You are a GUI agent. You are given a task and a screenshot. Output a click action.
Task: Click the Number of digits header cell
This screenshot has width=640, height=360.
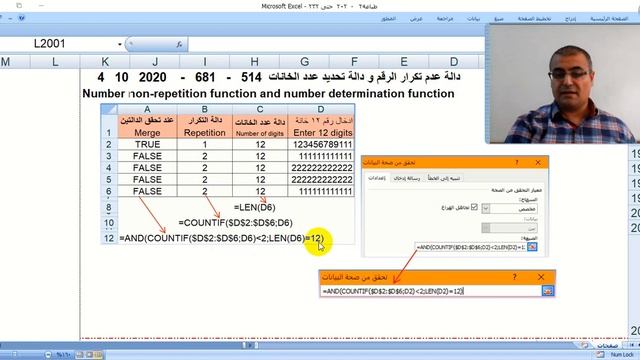[260, 127]
